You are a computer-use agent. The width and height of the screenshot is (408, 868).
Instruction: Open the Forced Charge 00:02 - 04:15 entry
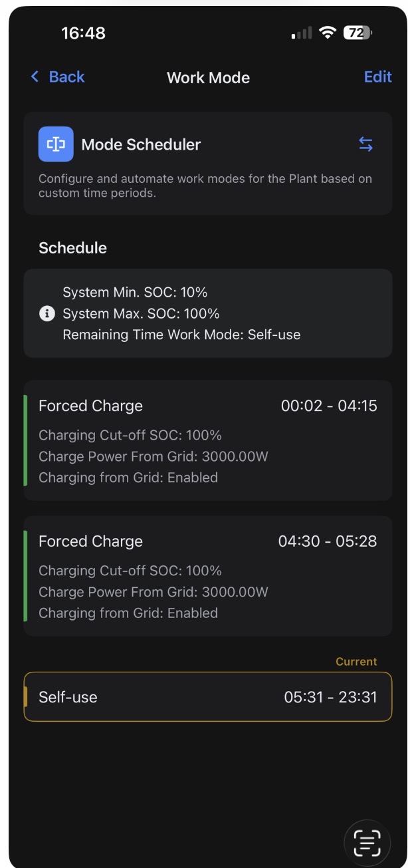tap(207, 440)
